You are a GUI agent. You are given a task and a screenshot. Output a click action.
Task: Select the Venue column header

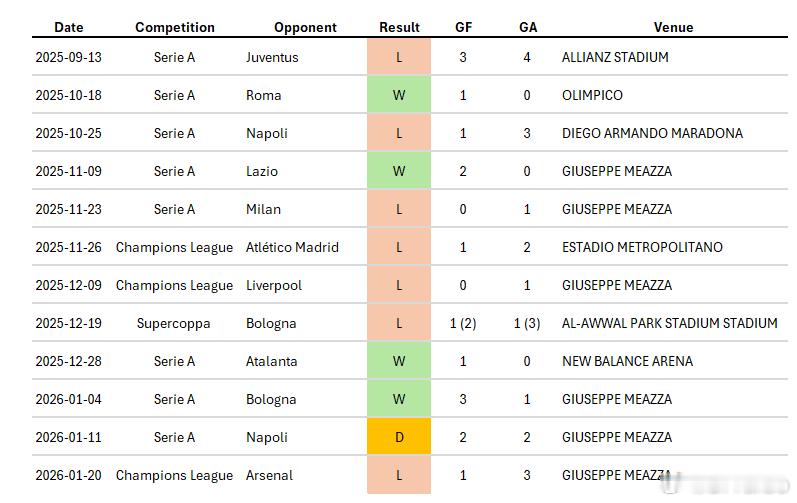tap(673, 27)
